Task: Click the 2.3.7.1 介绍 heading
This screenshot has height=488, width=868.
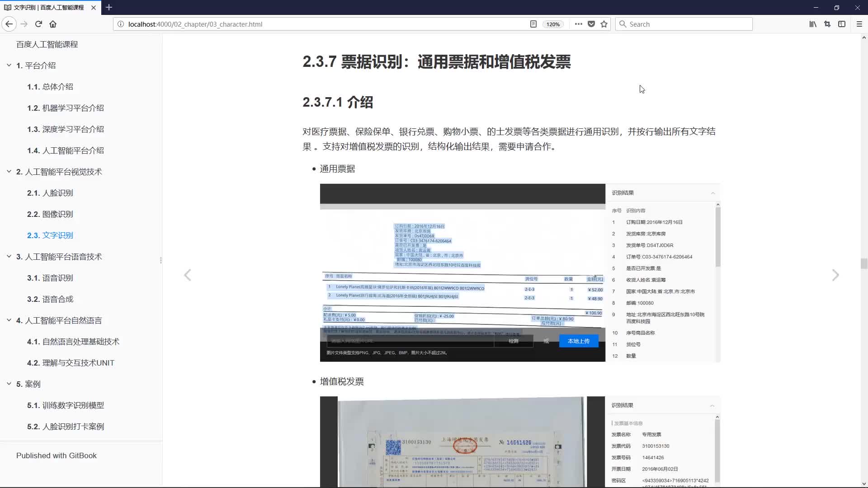Action: pos(338,102)
